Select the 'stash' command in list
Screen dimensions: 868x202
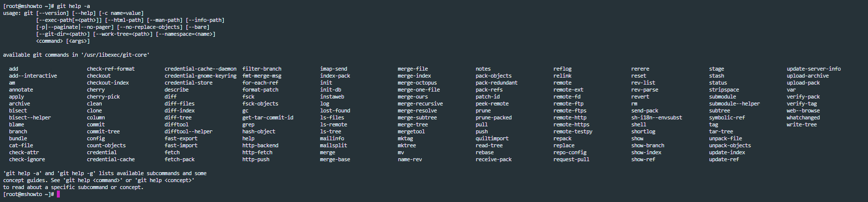pyautogui.click(x=716, y=76)
